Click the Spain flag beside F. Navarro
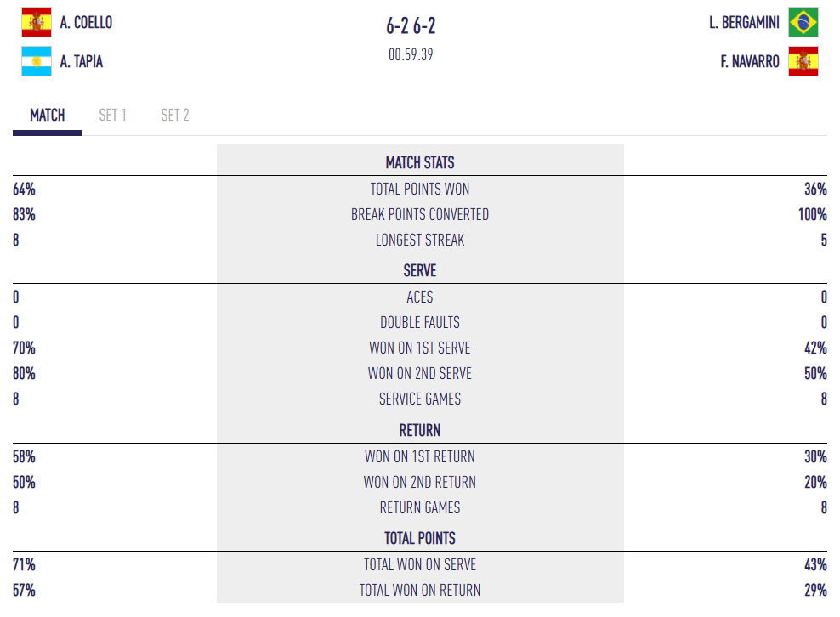Viewport: 840px width, 617px height. [x=803, y=62]
